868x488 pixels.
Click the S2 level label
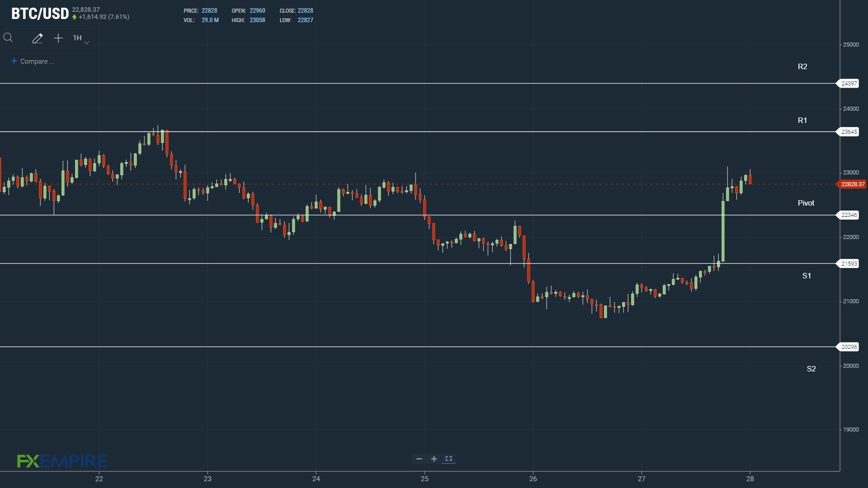pyautogui.click(x=811, y=369)
